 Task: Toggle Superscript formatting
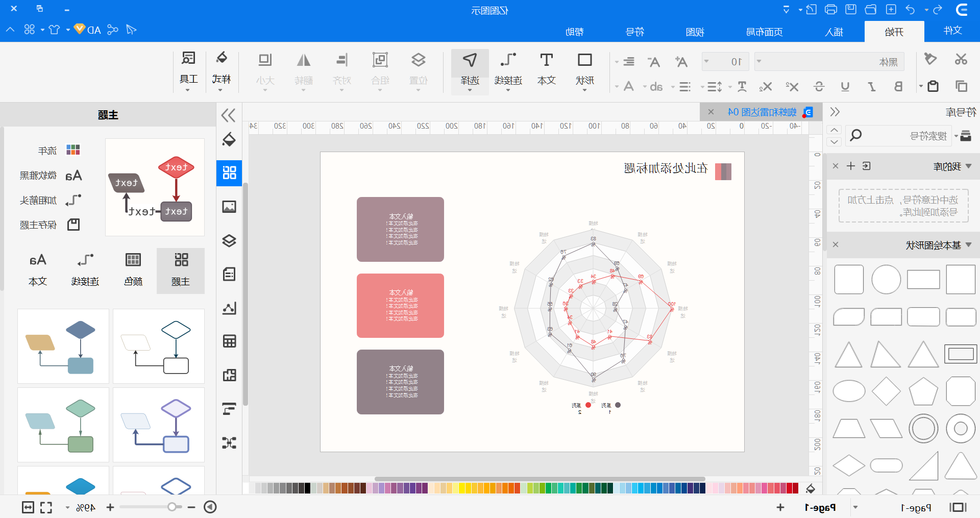click(x=792, y=87)
